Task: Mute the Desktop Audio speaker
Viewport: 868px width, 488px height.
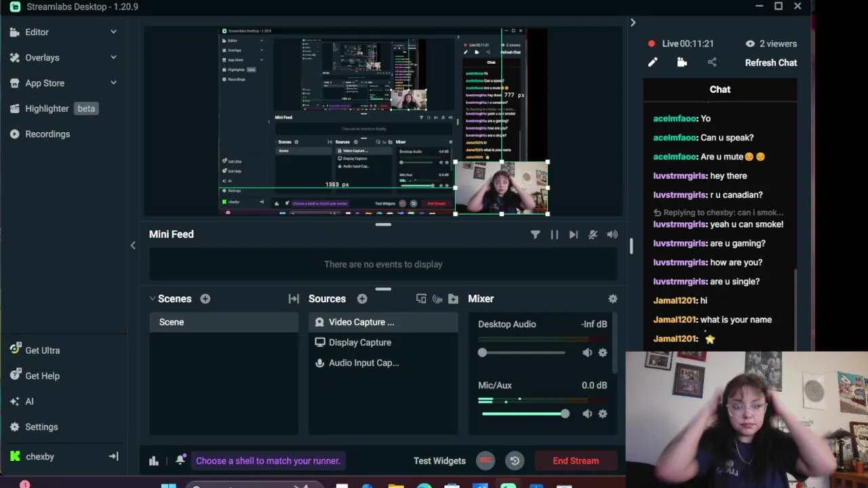Action: click(587, 352)
